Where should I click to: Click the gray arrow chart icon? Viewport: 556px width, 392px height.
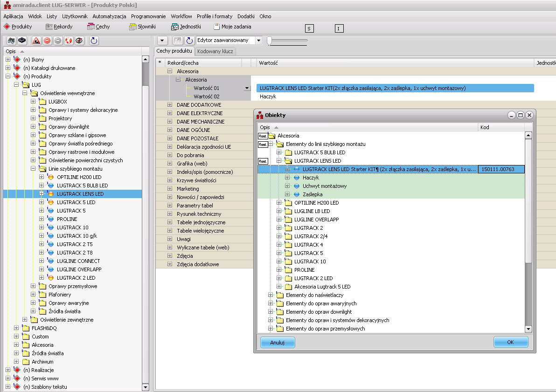click(178, 41)
